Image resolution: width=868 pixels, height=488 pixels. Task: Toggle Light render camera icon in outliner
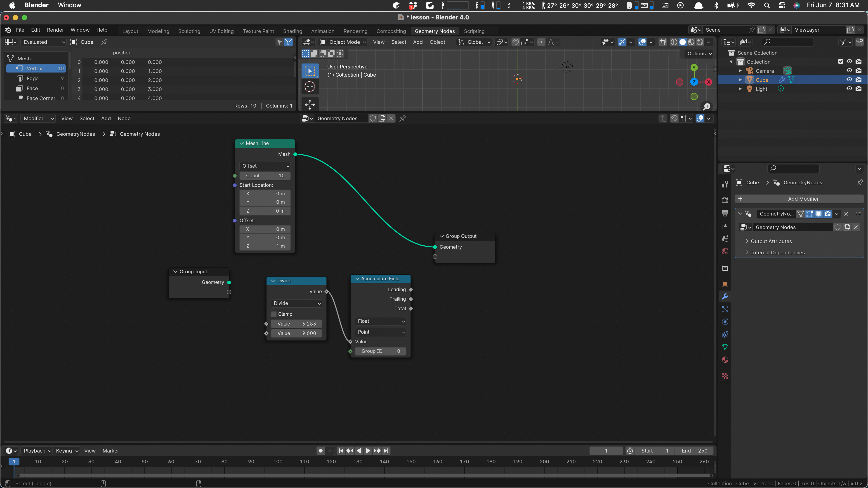tap(859, 89)
